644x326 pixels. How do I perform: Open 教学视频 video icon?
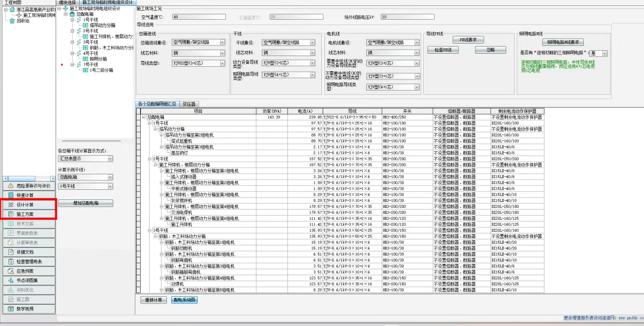(x=10, y=309)
